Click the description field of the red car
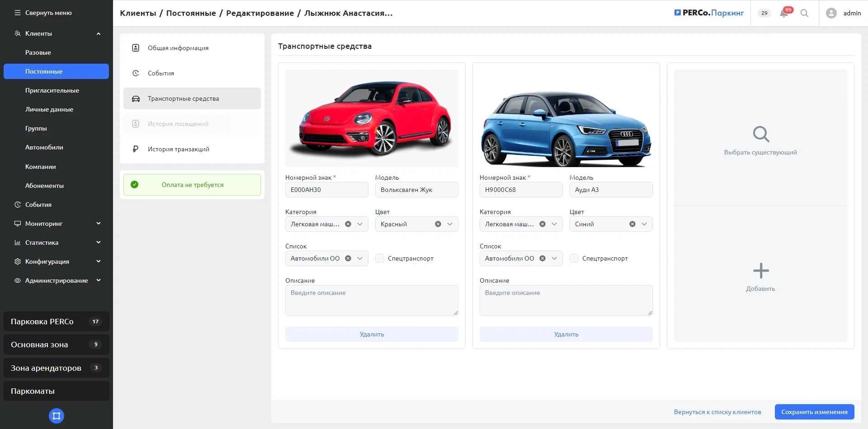The height and width of the screenshot is (429, 868). tap(371, 300)
